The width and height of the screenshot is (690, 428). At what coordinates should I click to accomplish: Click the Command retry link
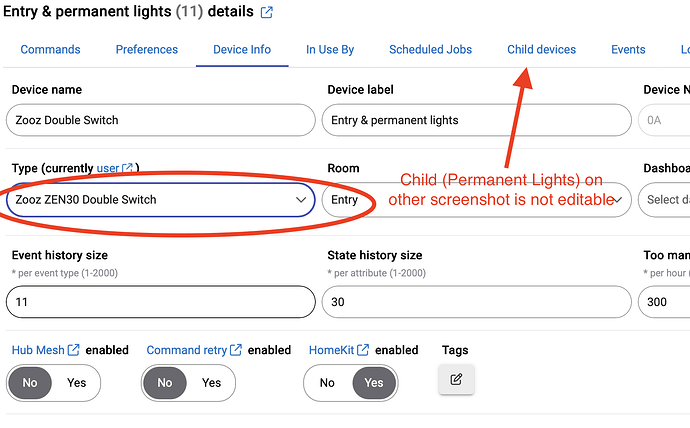coord(186,350)
